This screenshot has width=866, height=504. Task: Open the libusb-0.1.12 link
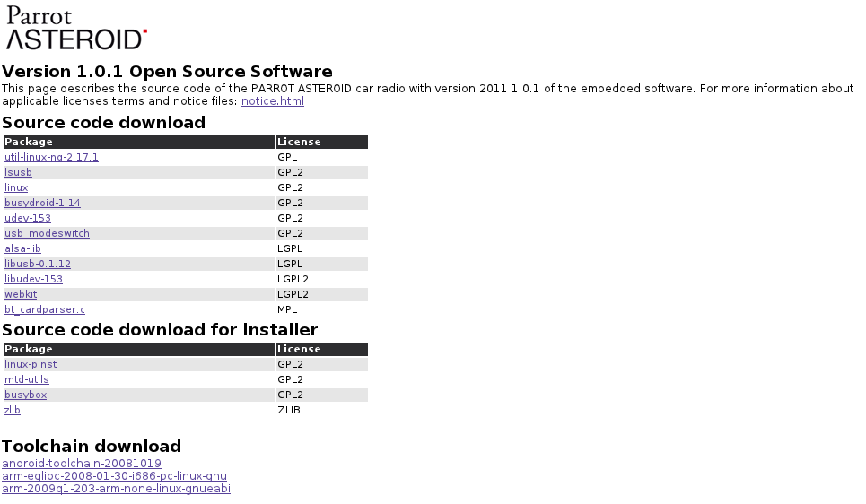click(38, 264)
